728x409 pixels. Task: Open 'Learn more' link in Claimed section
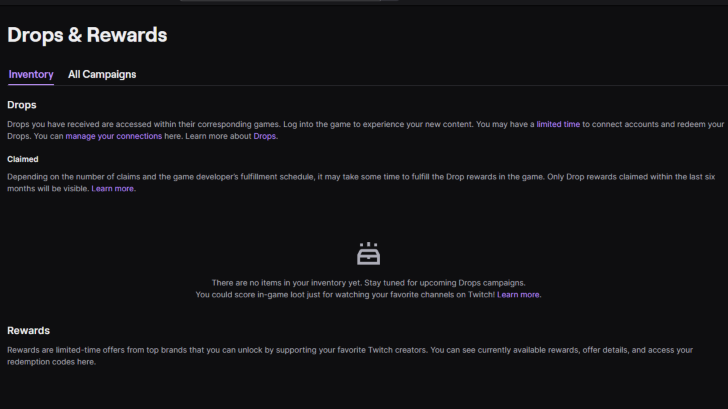click(113, 188)
